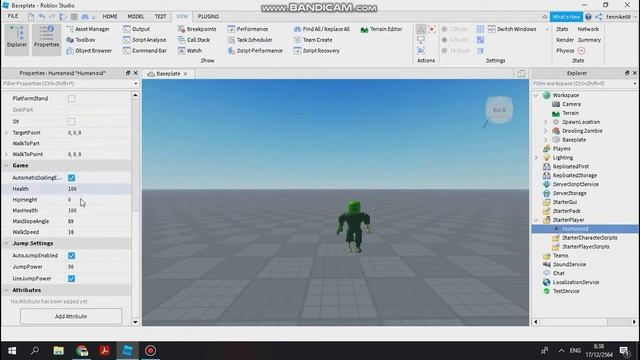Image resolution: width=640 pixels, height=360 pixels.
Task: Open Asset Manager
Action: point(88,29)
